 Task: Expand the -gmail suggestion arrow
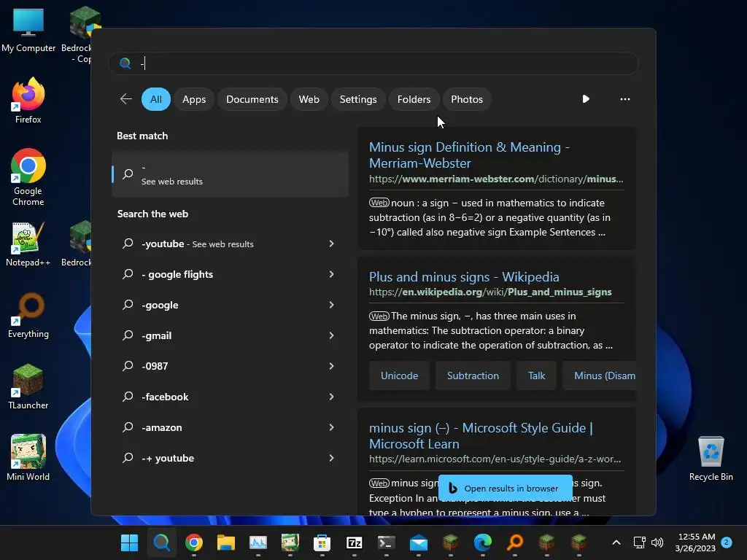(332, 335)
